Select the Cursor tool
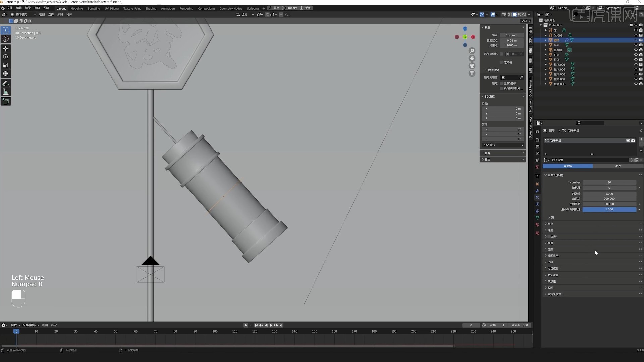This screenshot has height=362, width=644. [x=6, y=39]
